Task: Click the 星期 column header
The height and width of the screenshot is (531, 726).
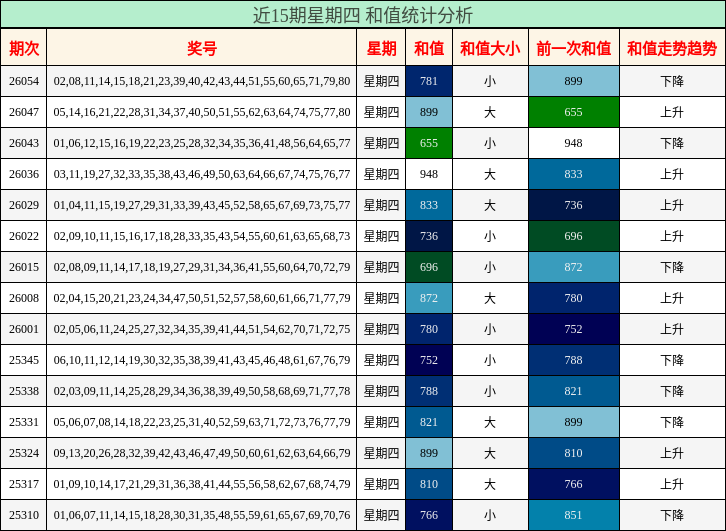Action: coord(381,48)
